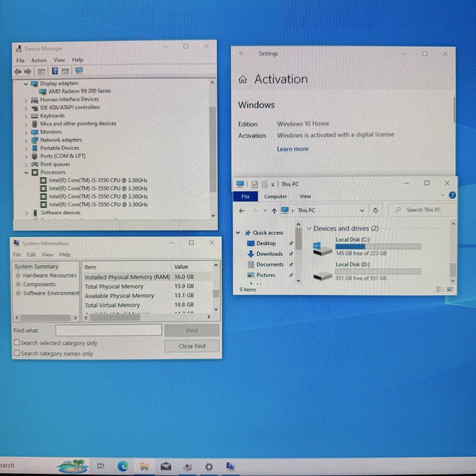476x476 pixels.
Task: Click inside the 'Find what' input field
Action: (x=109, y=330)
